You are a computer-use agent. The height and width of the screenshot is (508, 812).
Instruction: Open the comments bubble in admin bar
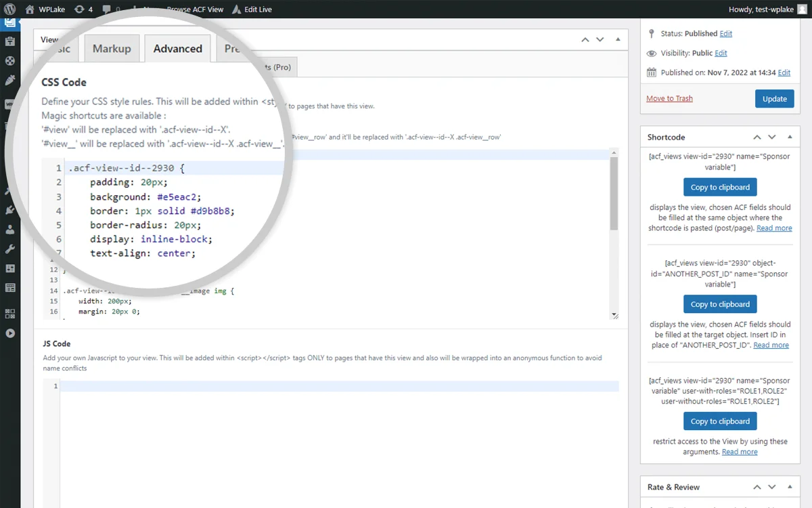click(110, 9)
